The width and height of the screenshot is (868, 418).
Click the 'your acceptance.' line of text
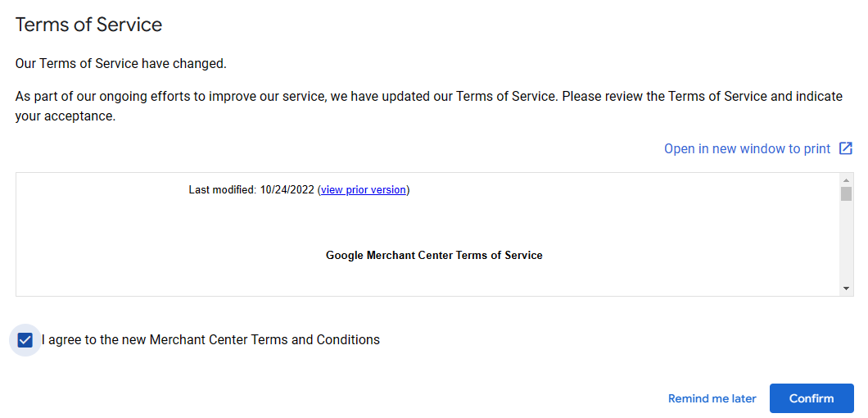pos(66,117)
